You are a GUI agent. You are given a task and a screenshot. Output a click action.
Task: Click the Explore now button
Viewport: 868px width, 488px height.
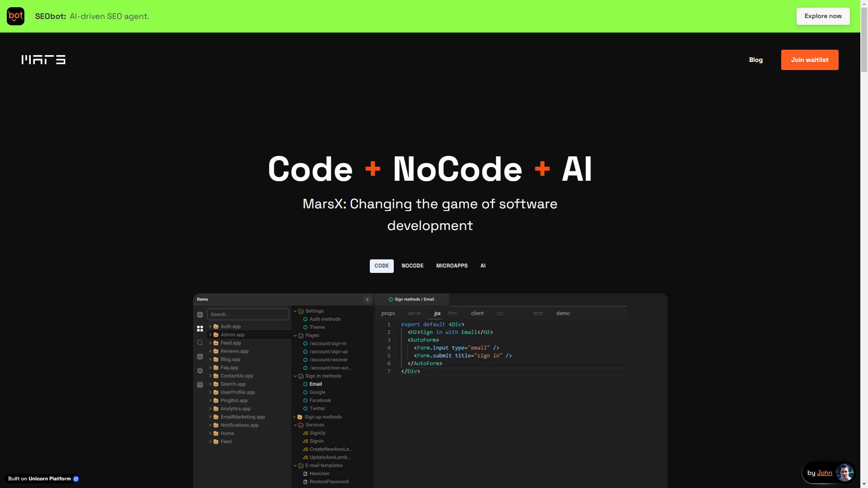coord(823,16)
